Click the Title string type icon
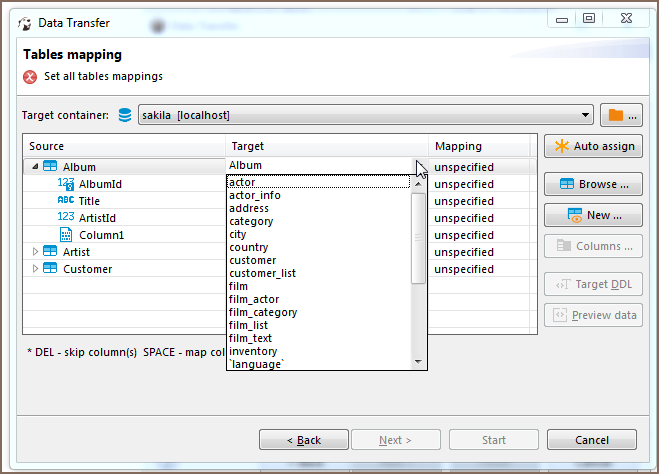The image size is (659, 474). point(66,201)
